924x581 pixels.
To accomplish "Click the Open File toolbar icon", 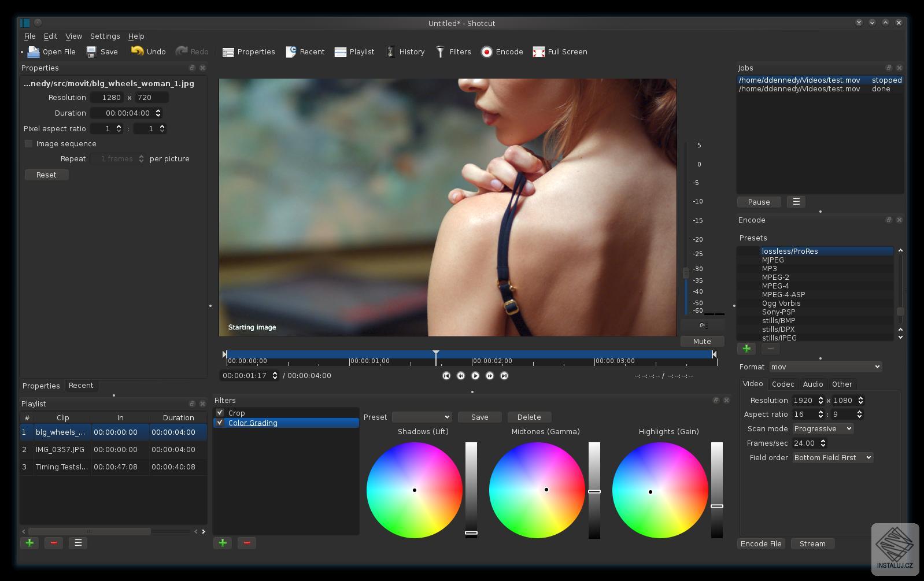I will coord(34,52).
